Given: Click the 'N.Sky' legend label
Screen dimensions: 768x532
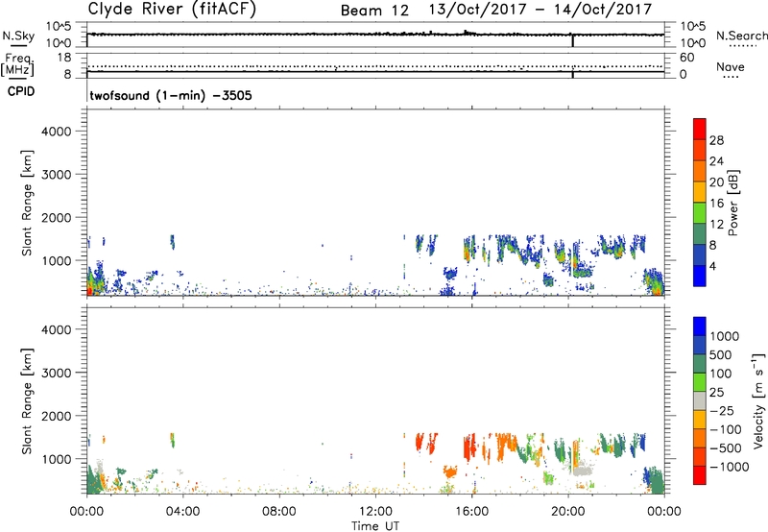Looking at the screenshot, I should (18, 36).
